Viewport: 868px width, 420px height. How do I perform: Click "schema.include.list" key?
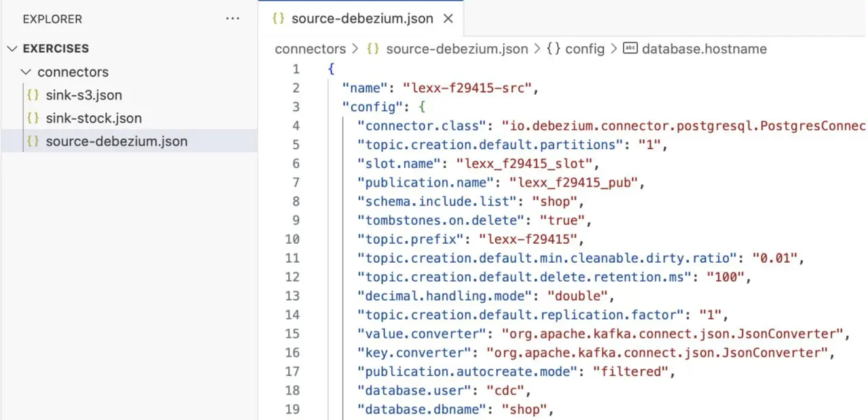pos(437,201)
